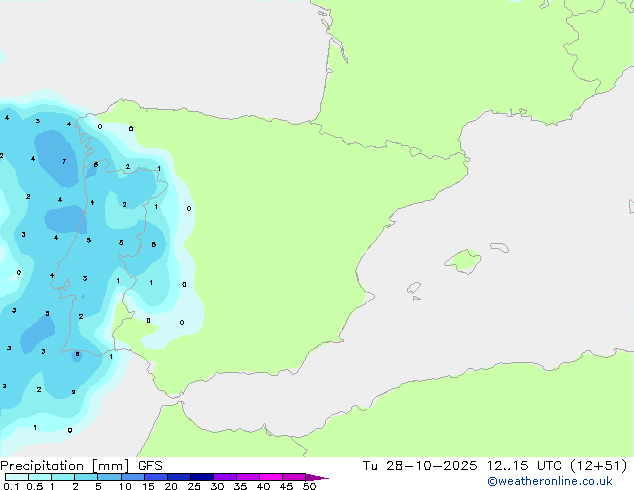
Task: Click the legend swatch between 10 and 15
Action: (133, 477)
